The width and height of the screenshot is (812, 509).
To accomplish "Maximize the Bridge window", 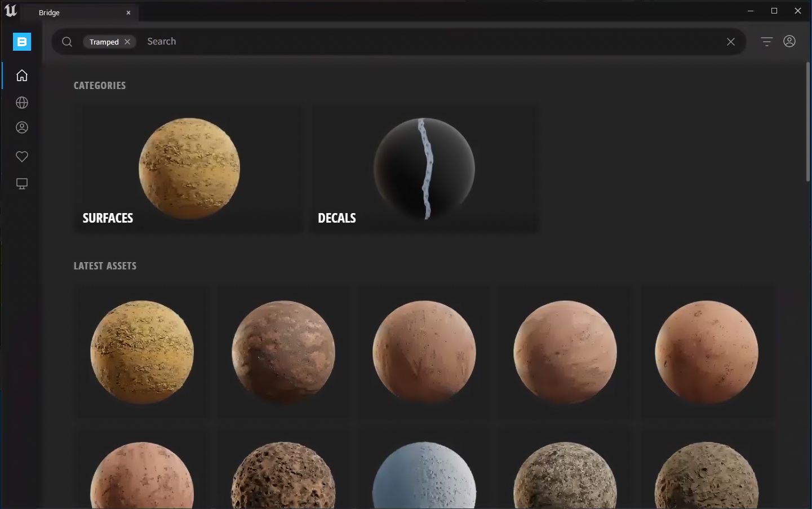I will click(x=774, y=11).
